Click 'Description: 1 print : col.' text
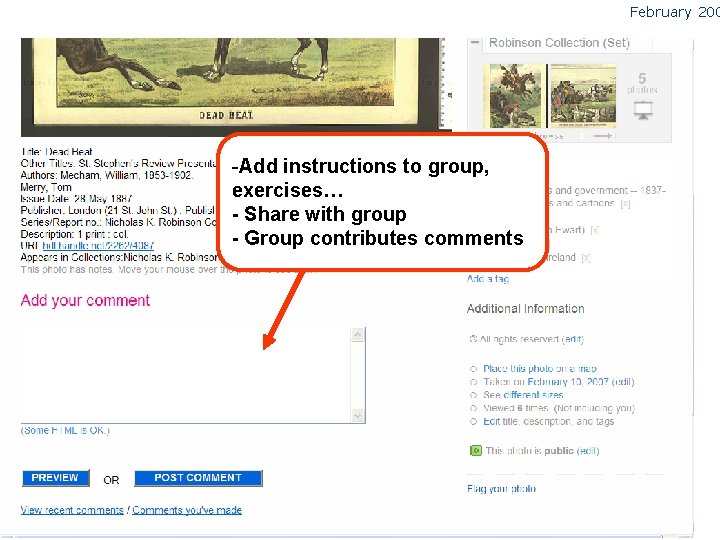 [74, 234]
